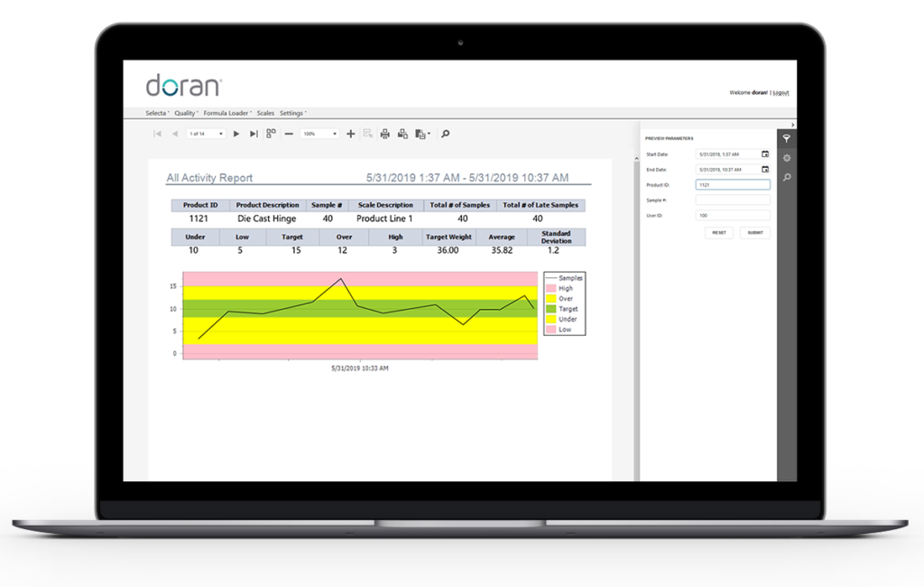Click the zoom out minus icon
The height and width of the screenshot is (587, 924).
289,134
